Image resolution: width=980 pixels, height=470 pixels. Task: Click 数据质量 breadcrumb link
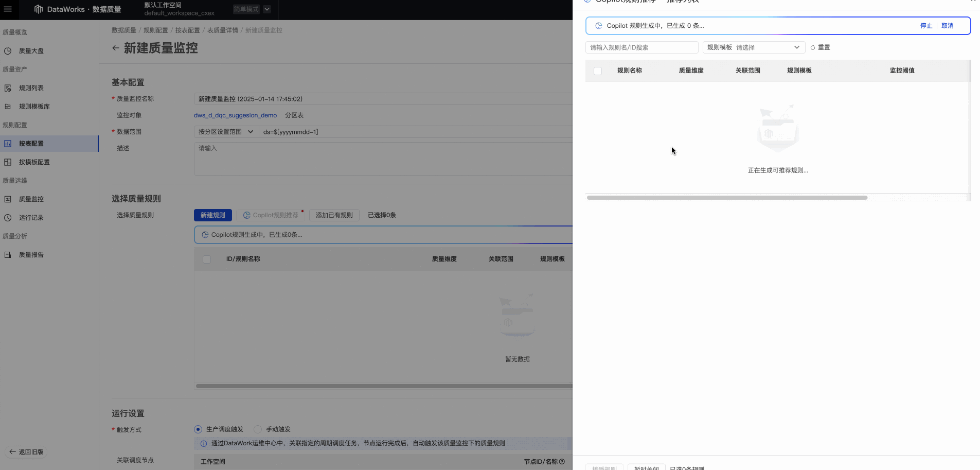pos(124,30)
